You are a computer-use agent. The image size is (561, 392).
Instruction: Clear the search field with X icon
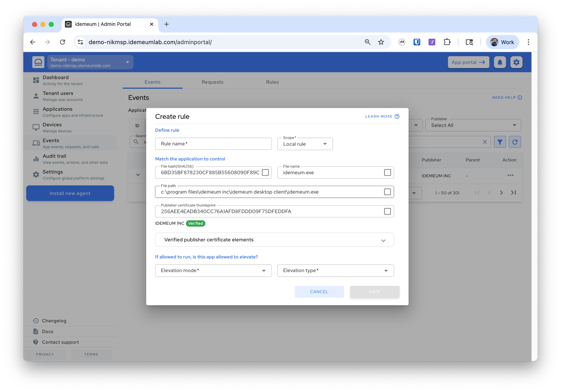click(485, 142)
